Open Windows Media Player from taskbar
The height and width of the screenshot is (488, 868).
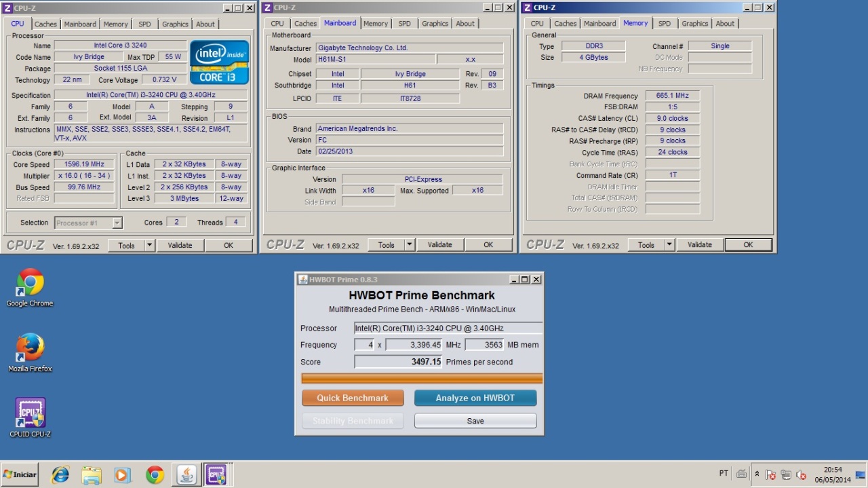tap(123, 474)
